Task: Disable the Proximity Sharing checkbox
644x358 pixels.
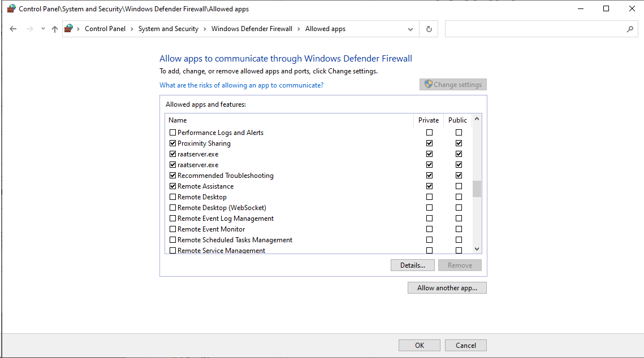Action: (173, 143)
